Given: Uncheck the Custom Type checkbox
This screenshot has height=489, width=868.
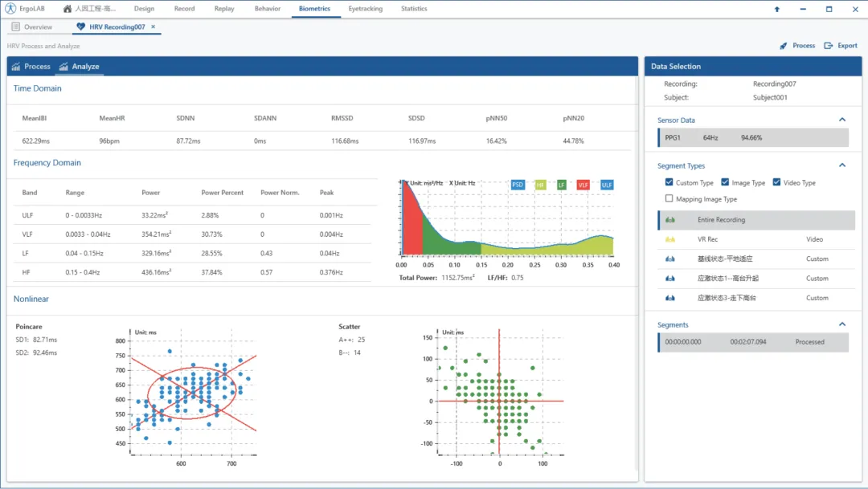Looking at the screenshot, I should pyautogui.click(x=669, y=183).
